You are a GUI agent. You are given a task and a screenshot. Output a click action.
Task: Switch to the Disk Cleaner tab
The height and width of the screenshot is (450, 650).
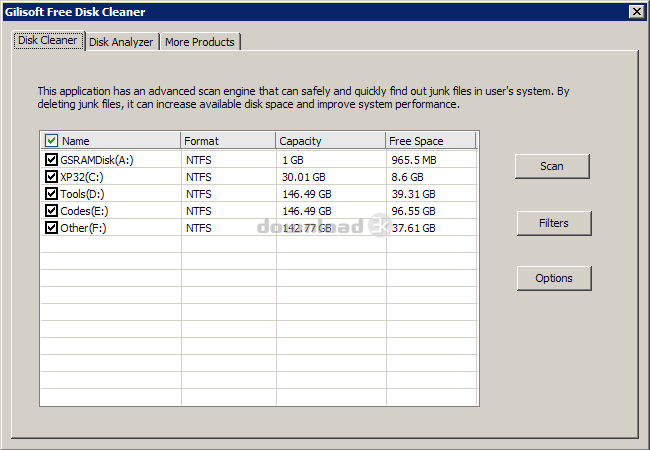(49, 41)
